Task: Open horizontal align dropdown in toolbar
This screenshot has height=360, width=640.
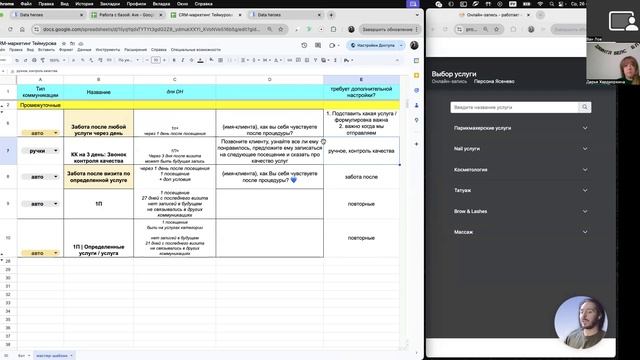Action: (x=244, y=60)
